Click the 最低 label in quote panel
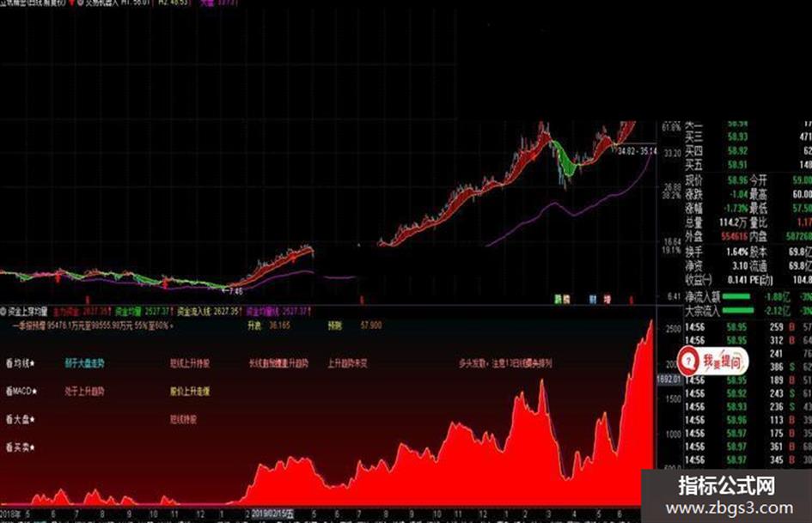The image size is (812, 523). click(758, 208)
